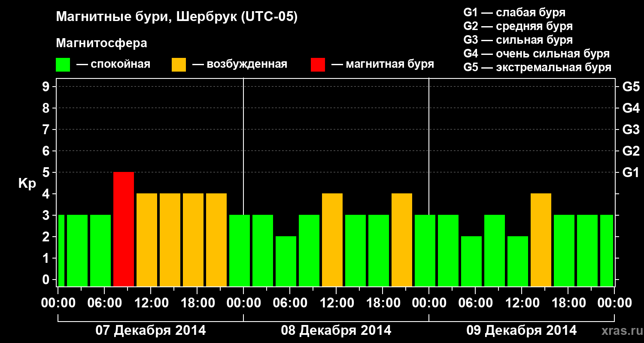This screenshot has width=644, height=343.
Task: Click the '06:00' label above 09 Декабря
Action: 475,303
